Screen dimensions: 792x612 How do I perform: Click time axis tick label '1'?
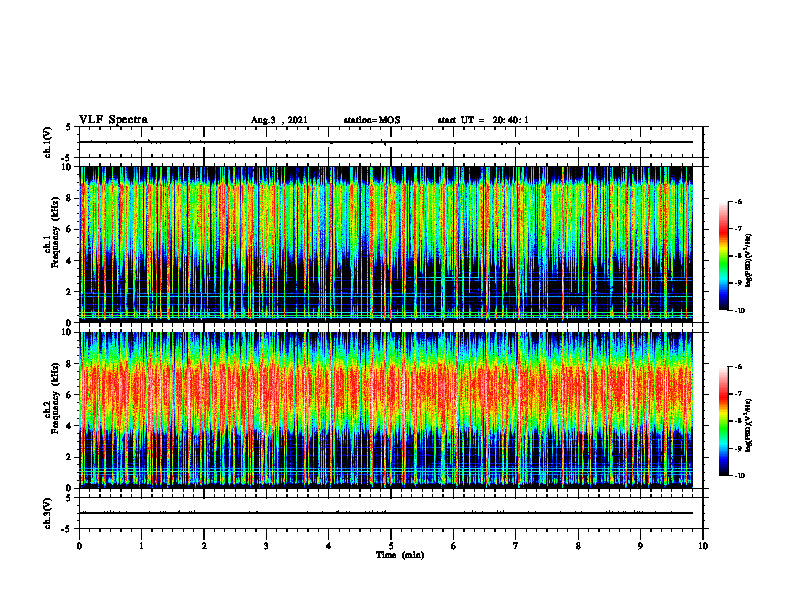click(141, 546)
